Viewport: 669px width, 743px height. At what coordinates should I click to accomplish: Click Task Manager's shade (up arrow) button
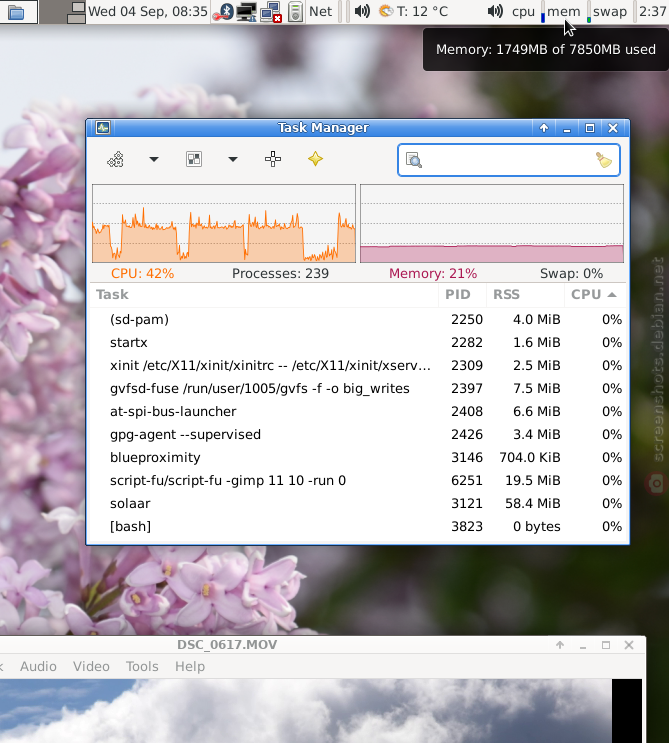[544, 128]
